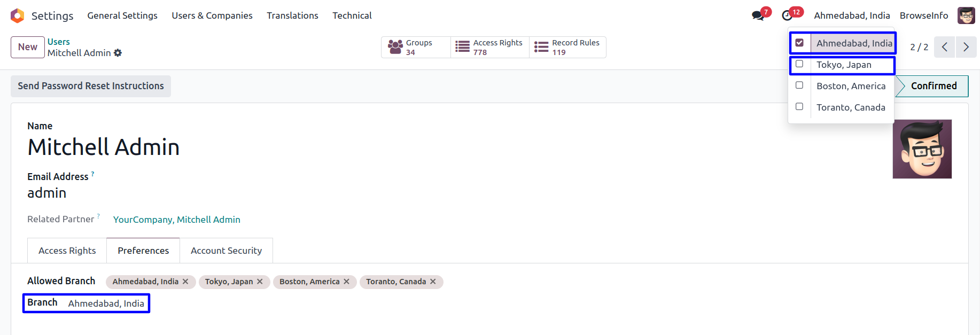This screenshot has width=980, height=335.
Task: Switch to the Account Security tab
Action: point(226,251)
